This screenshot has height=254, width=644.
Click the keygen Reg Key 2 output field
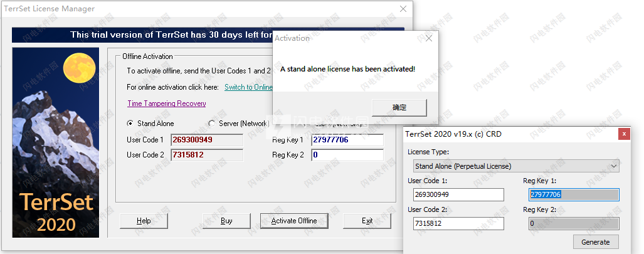pyautogui.click(x=574, y=224)
